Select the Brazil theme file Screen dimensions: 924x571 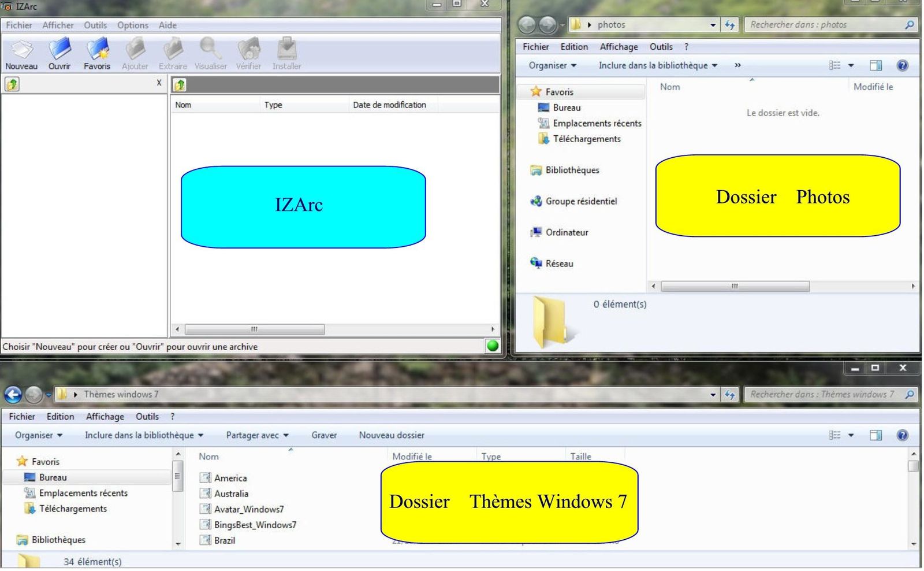coord(218,540)
